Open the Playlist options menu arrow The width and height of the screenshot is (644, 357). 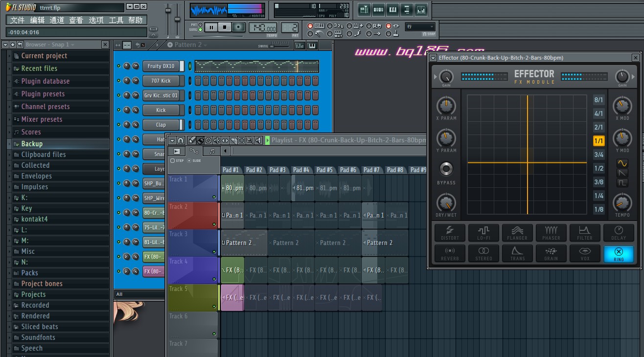(172, 140)
